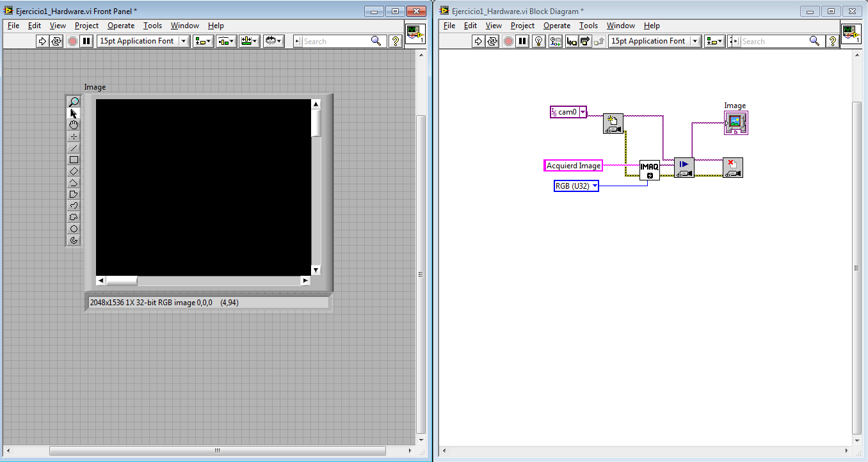Click Run Continuously in Front Panel toolbar
The height and width of the screenshot is (462, 868).
[57, 41]
